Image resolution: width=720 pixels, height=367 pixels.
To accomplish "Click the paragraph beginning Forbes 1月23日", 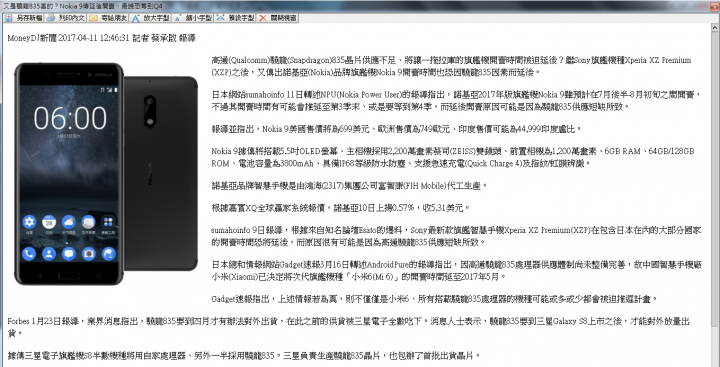I will (x=349, y=327).
